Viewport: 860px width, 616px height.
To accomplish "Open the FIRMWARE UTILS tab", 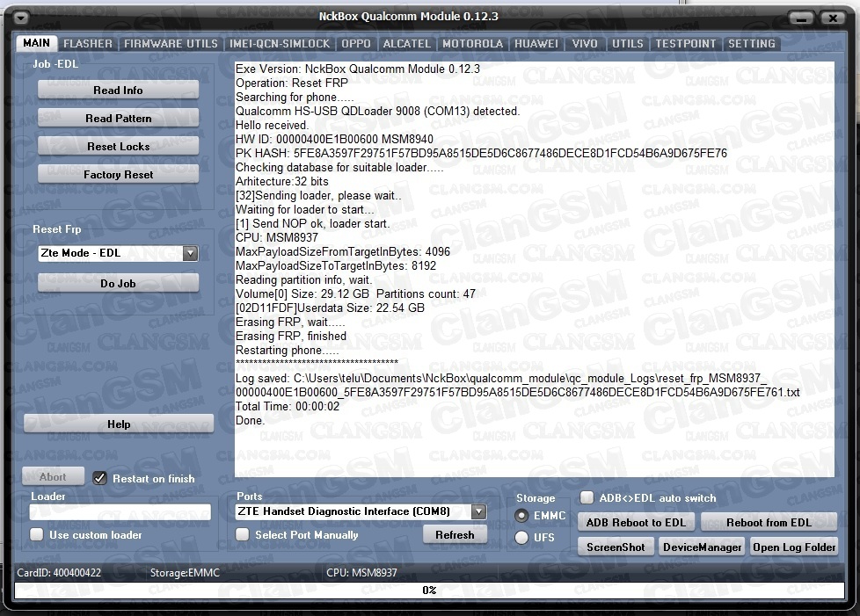I will point(171,43).
